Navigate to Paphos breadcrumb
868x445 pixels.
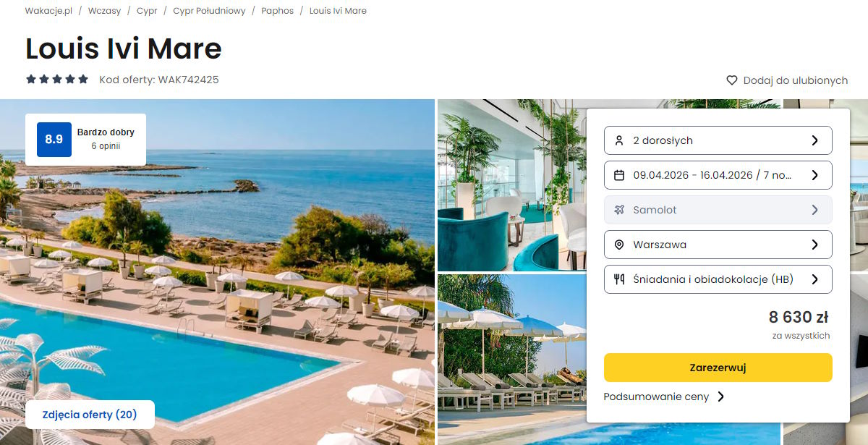[277, 11]
